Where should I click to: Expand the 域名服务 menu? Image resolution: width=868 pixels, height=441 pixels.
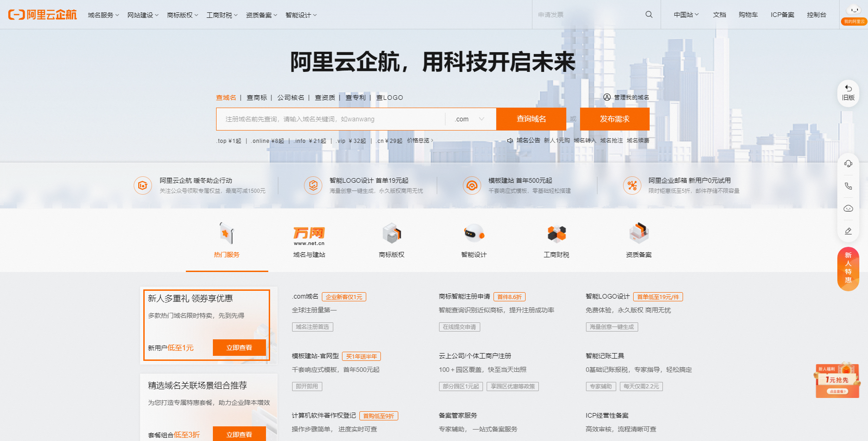click(103, 15)
